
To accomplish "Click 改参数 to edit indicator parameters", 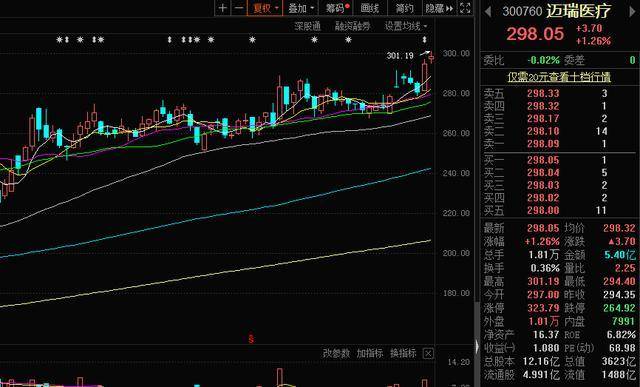I will [x=336, y=353].
